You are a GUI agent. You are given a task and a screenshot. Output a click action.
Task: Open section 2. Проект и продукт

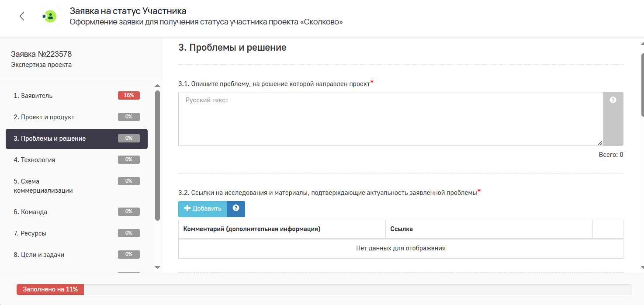(76, 117)
